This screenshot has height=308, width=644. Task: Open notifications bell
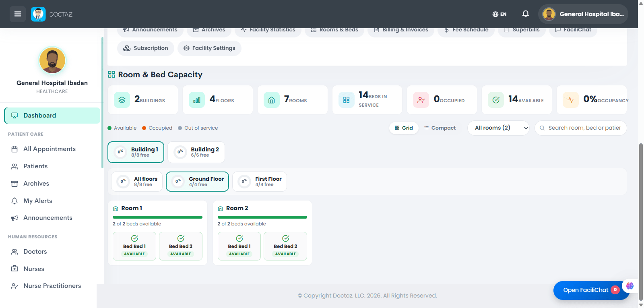click(526, 14)
